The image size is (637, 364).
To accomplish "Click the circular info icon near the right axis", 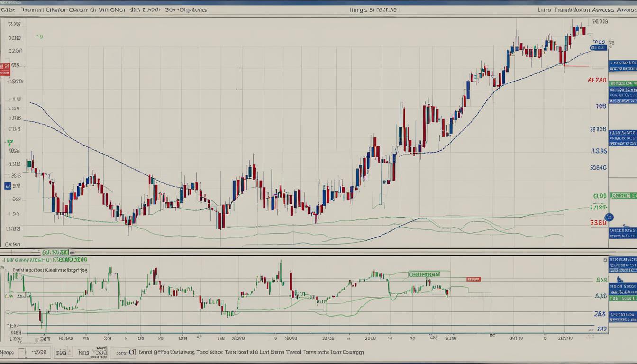I will point(610,217).
